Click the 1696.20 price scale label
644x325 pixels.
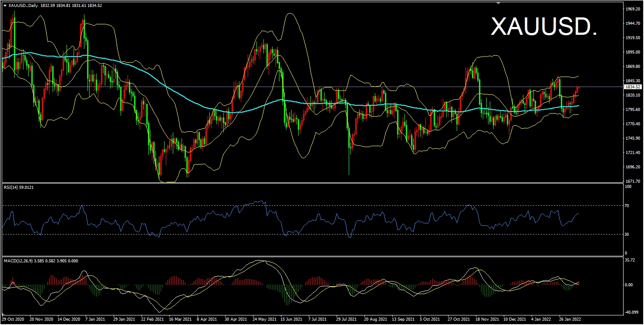(x=632, y=167)
